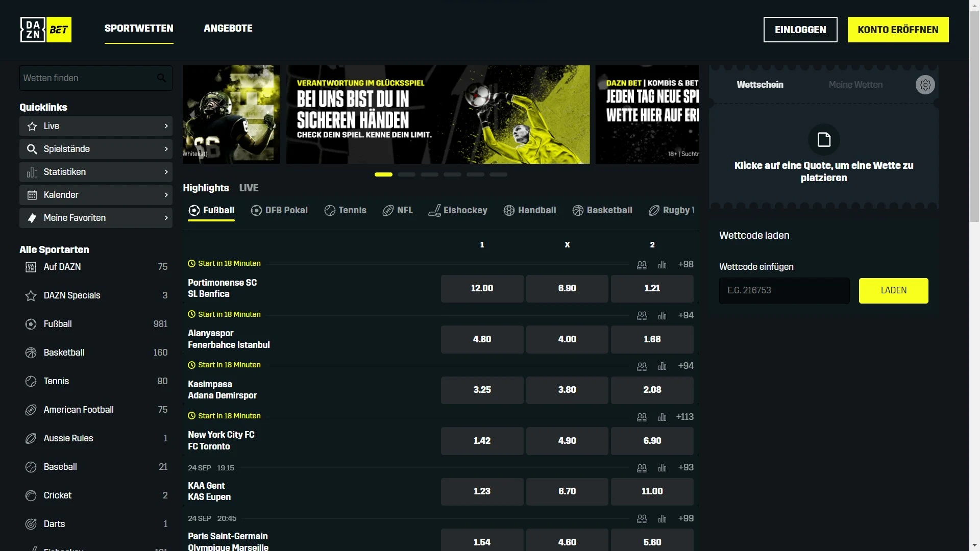Pick odds 2.08 for Adana Demirspor win
Viewport: 980px width, 551px height.
tap(652, 390)
